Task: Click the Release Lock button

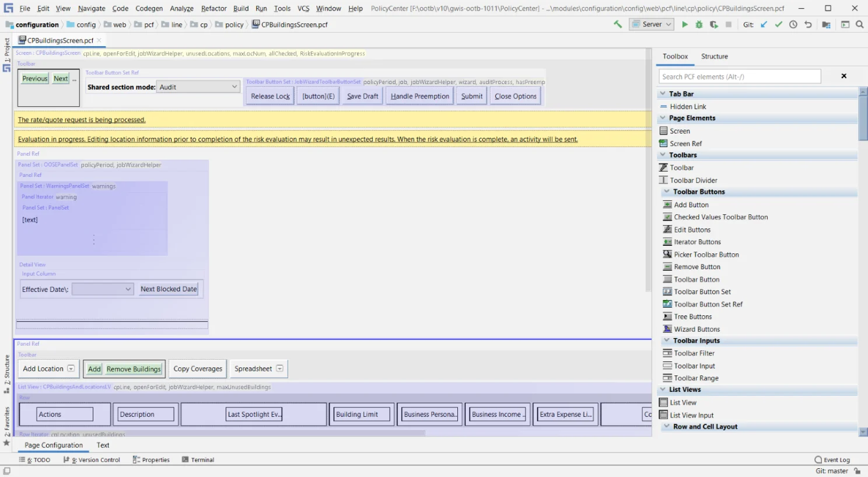Action: pyautogui.click(x=270, y=96)
